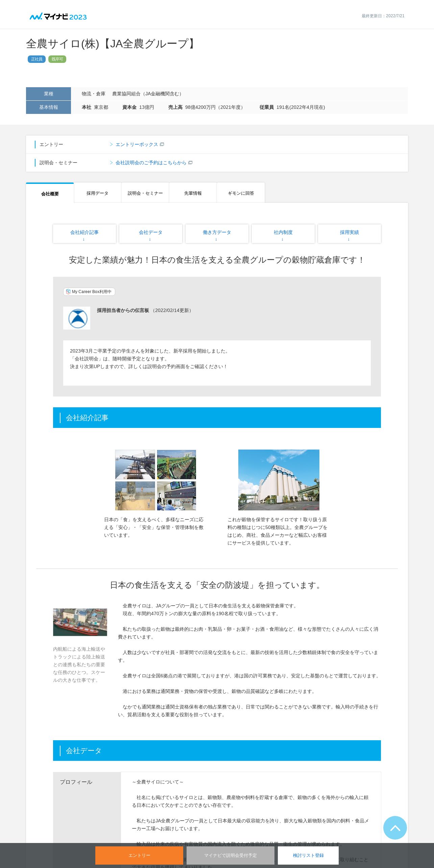Click the external link icon beside エントリーボックス
434x868 pixels.
tap(162, 144)
